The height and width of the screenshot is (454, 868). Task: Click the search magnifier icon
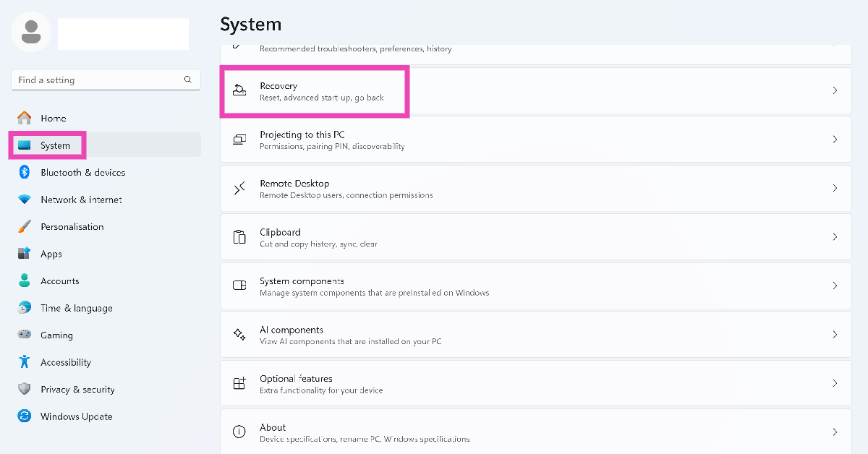(x=188, y=80)
